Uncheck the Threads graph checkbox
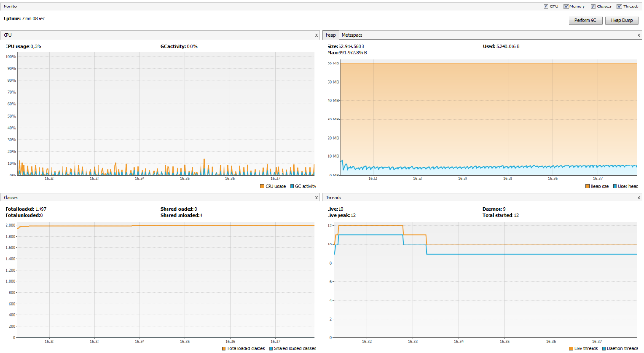 [x=619, y=6]
